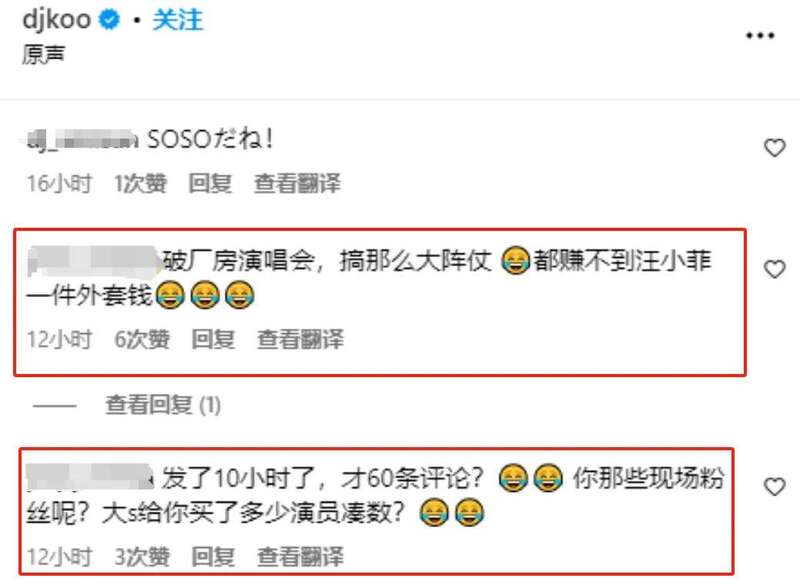The width and height of the screenshot is (800, 588).
Task: Open the blurred username on SOSOだね comment
Action: coord(82,140)
